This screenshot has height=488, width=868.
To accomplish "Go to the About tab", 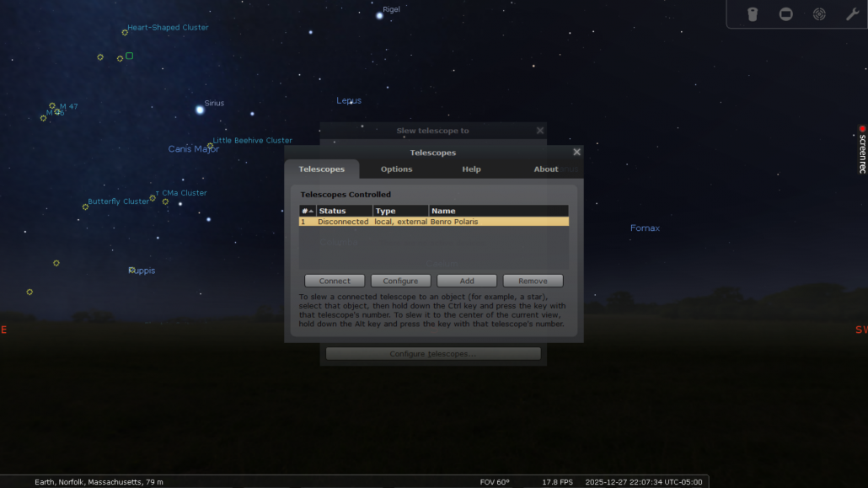I will pyautogui.click(x=545, y=169).
